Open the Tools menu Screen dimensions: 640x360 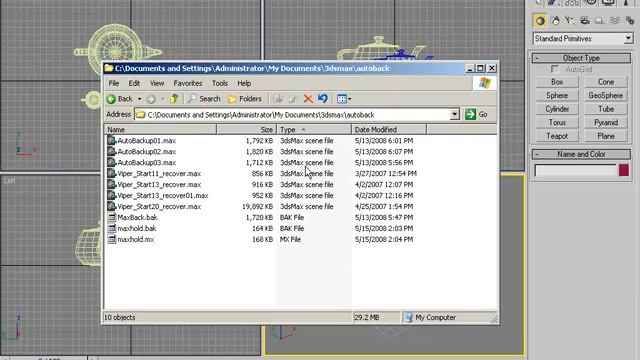(x=220, y=83)
